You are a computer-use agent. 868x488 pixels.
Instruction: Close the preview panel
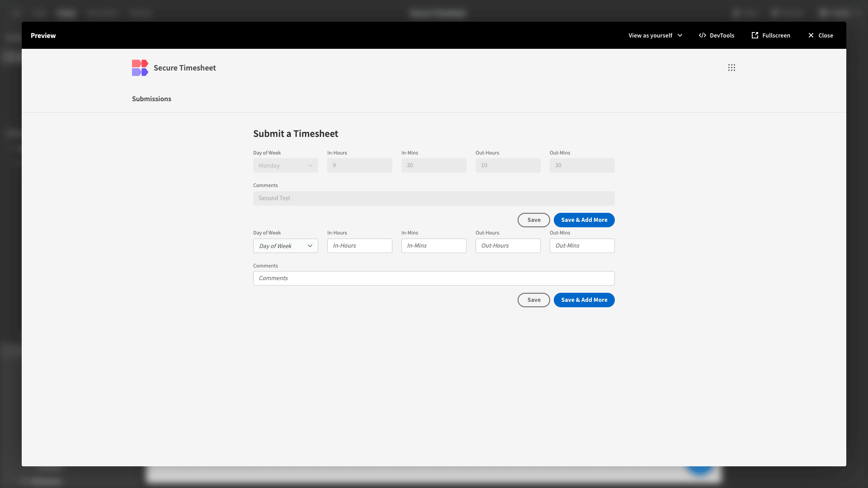click(x=821, y=35)
